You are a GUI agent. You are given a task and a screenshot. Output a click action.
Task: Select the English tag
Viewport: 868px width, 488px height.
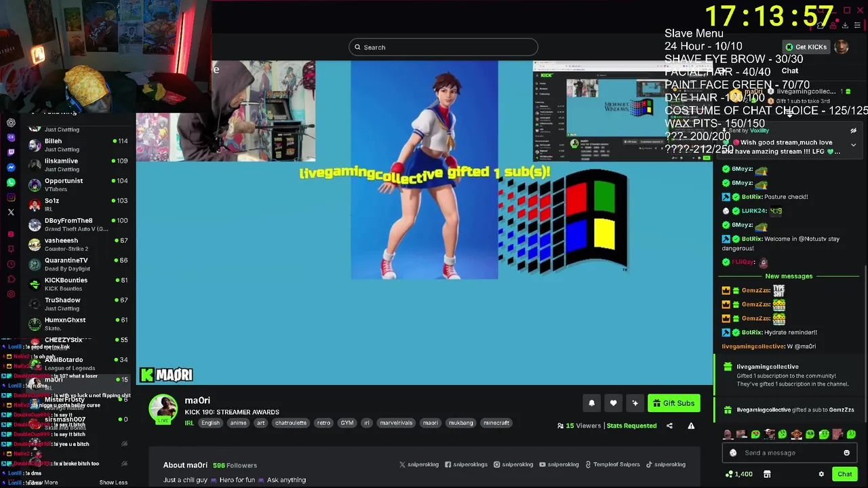tap(210, 423)
